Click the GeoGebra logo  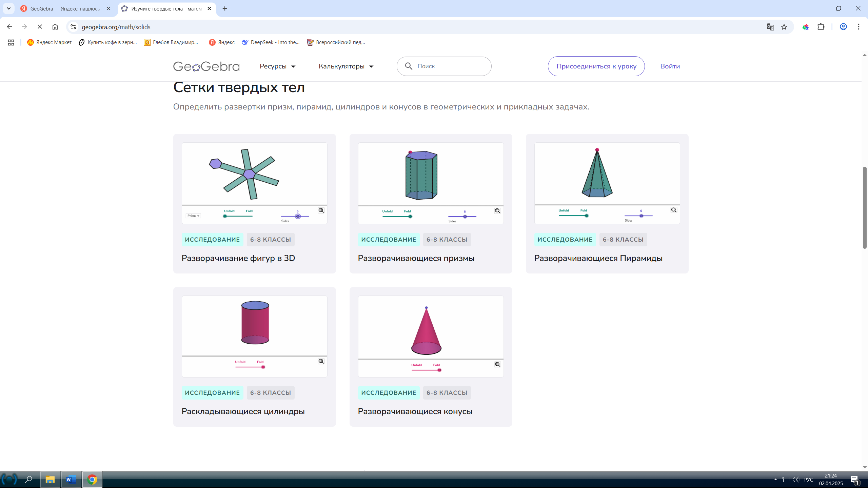206,66
